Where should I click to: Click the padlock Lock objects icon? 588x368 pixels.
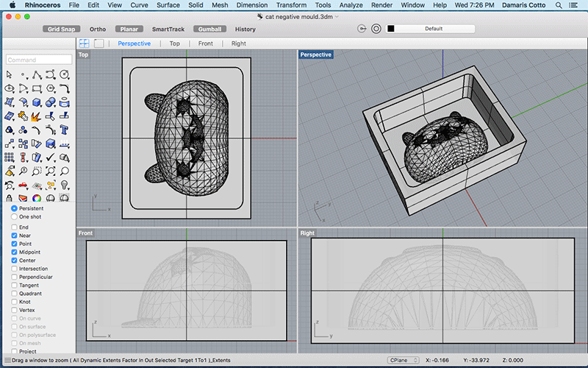click(x=10, y=198)
